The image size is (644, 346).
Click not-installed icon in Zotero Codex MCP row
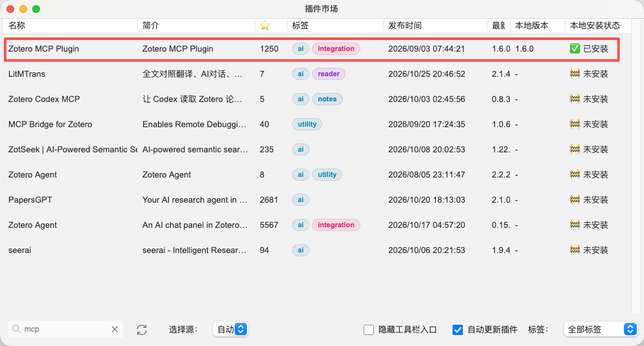coord(574,99)
